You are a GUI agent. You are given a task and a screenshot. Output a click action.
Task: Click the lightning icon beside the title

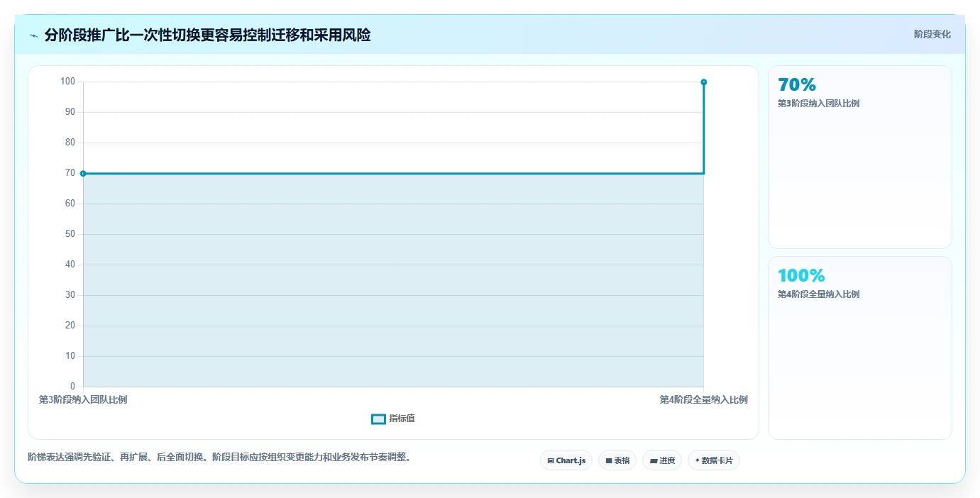point(34,35)
